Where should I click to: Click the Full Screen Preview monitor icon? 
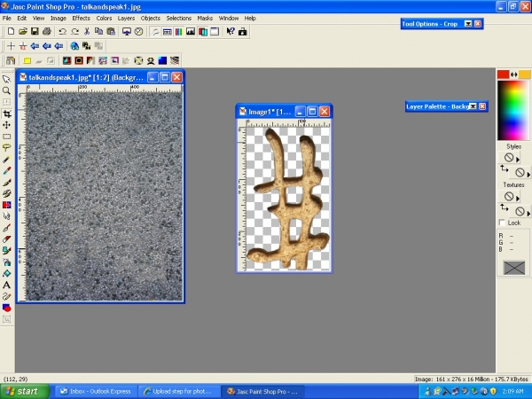(x=127, y=32)
